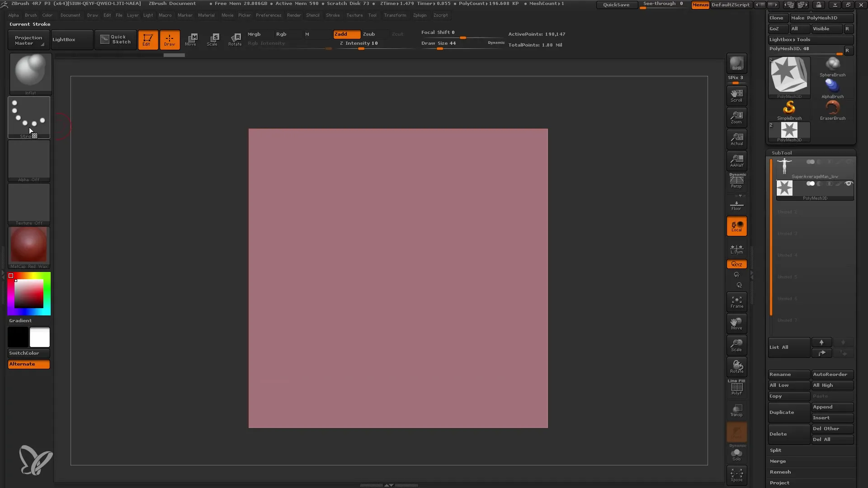868x488 pixels.
Task: Select the Frame view icon
Action: 736,302
